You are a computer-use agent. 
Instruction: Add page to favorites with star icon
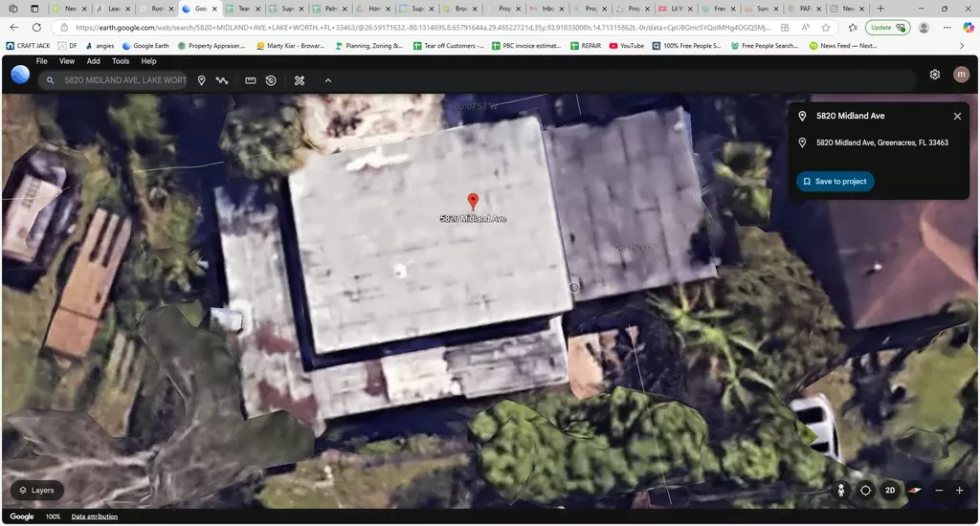pyautogui.click(x=826, y=28)
